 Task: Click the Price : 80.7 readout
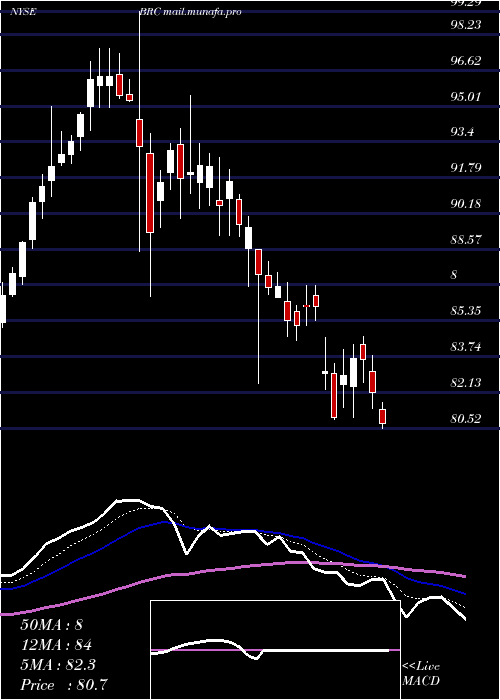pos(64,685)
